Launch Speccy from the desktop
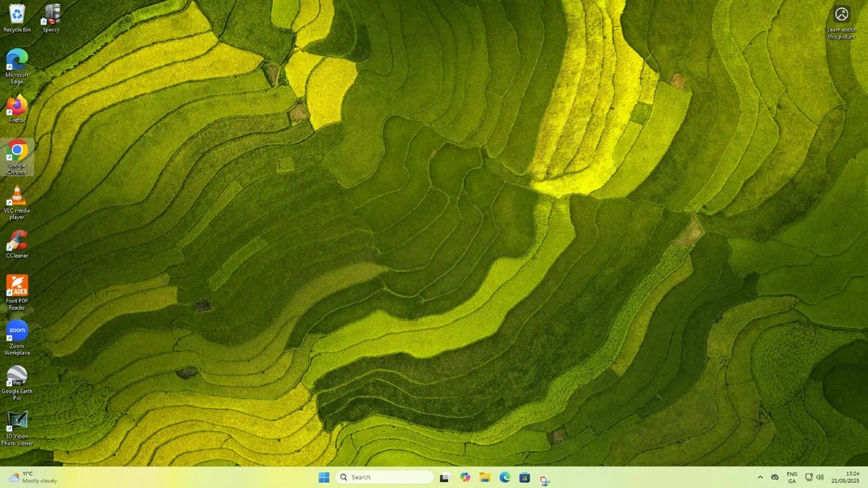Viewport: 868px width, 488px height. [x=51, y=14]
